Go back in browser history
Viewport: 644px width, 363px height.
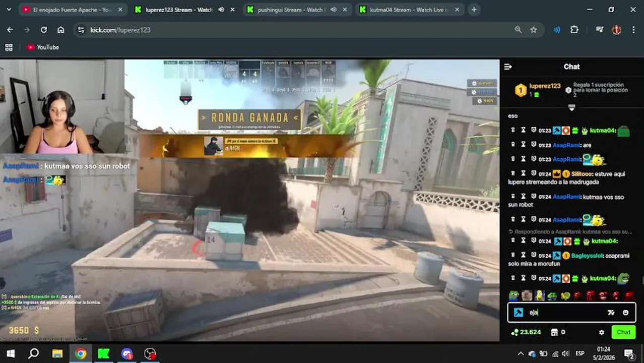pyautogui.click(x=10, y=30)
